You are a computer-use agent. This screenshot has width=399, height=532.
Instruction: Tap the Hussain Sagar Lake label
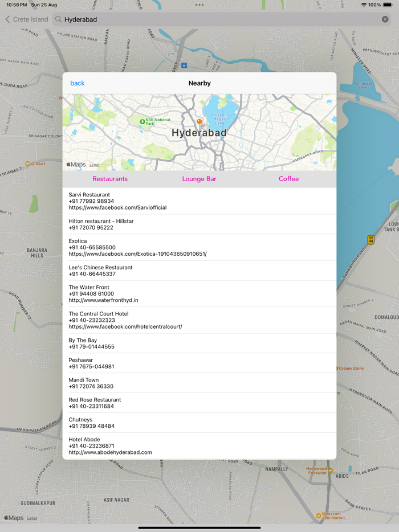(x=219, y=119)
